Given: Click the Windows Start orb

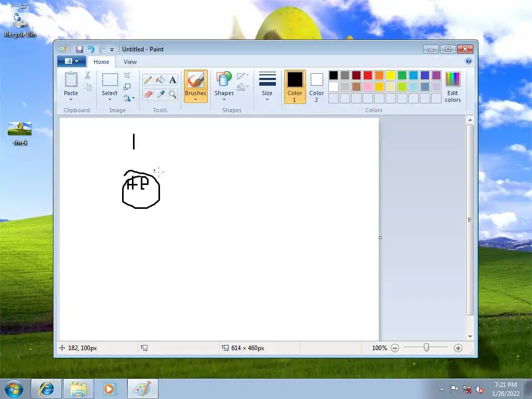Looking at the screenshot, I should click(x=14, y=389).
